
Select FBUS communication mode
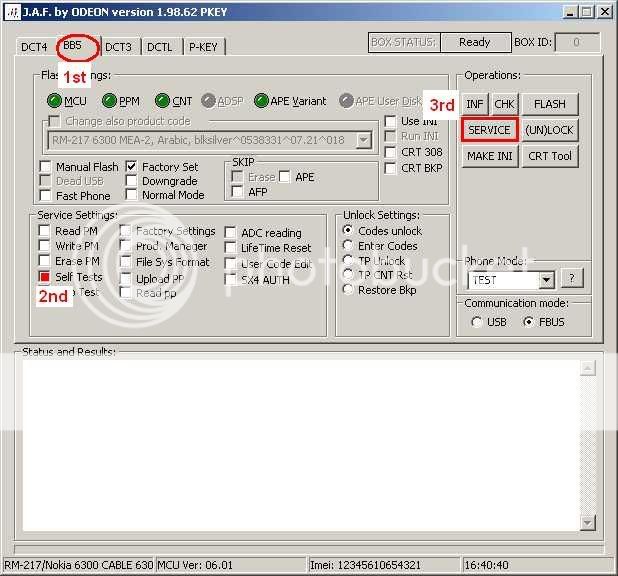tap(528, 322)
